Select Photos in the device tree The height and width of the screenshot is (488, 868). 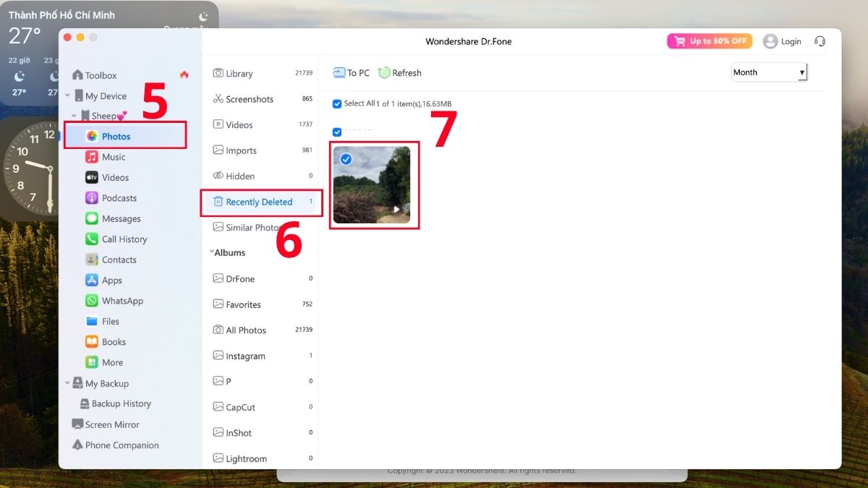(x=125, y=136)
